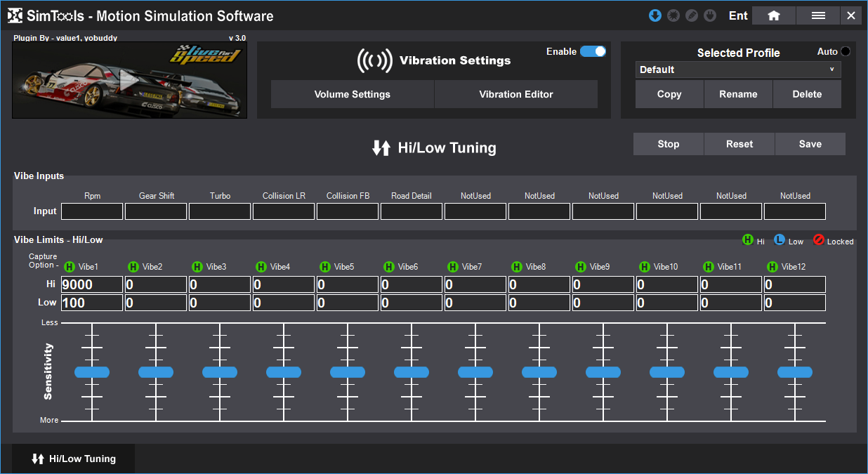Open the hamburger menu
The height and width of the screenshot is (474, 868).
click(x=818, y=15)
